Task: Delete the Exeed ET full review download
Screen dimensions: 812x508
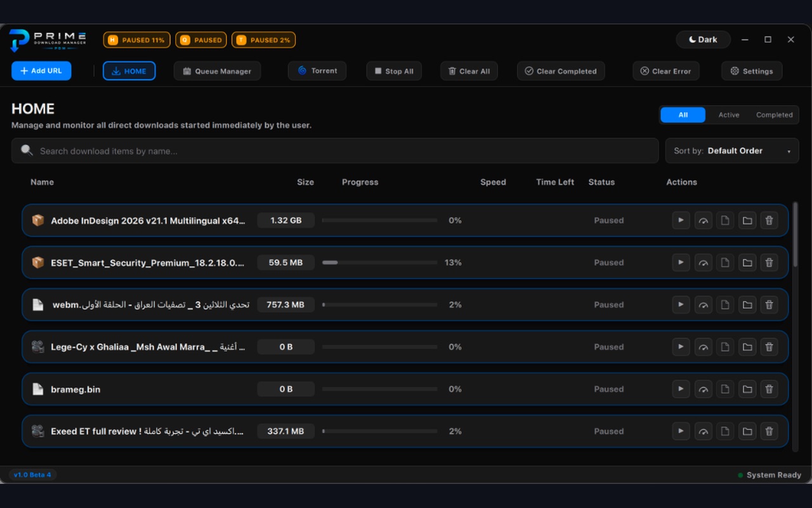Action: pos(769,431)
